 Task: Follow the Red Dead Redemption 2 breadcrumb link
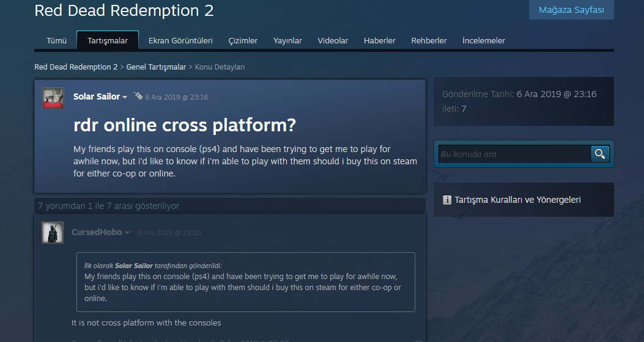(x=76, y=67)
